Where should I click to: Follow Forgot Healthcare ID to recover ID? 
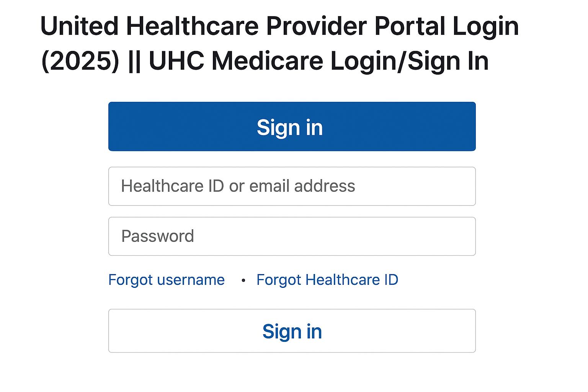(327, 279)
